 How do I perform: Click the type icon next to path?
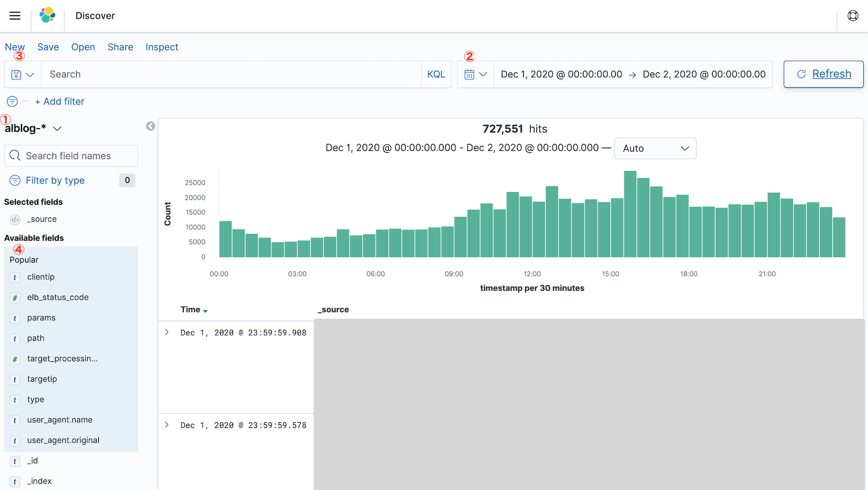click(15, 339)
